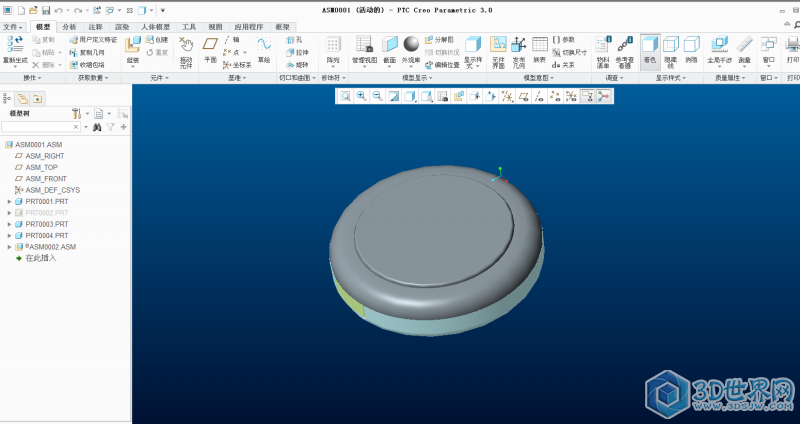Open the 文件 (File) menu
This screenshot has height=424, width=800.
point(13,27)
